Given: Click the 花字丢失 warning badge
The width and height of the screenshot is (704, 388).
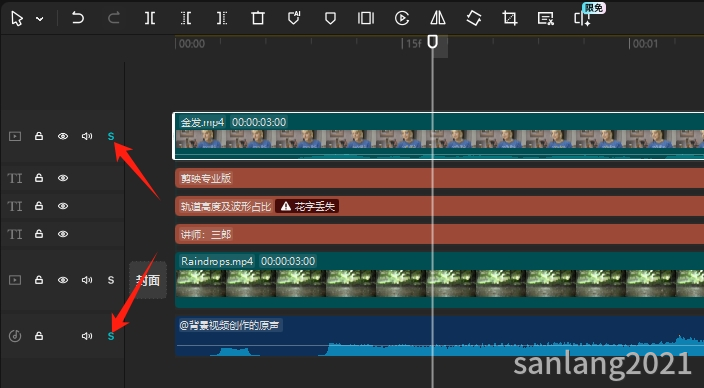Looking at the screenshot, I should click(307, 207).
